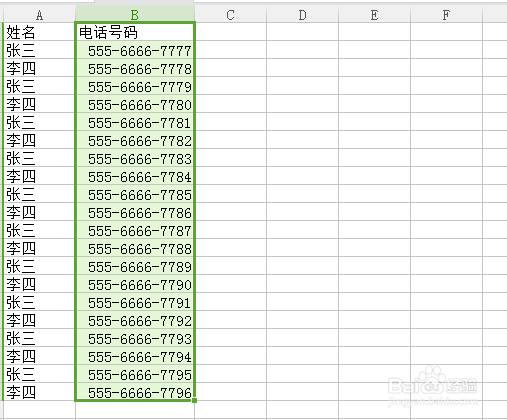Select cell containing 555-6666-7791
This screenshot has height=420, width=507.
[x=135, y=302]
